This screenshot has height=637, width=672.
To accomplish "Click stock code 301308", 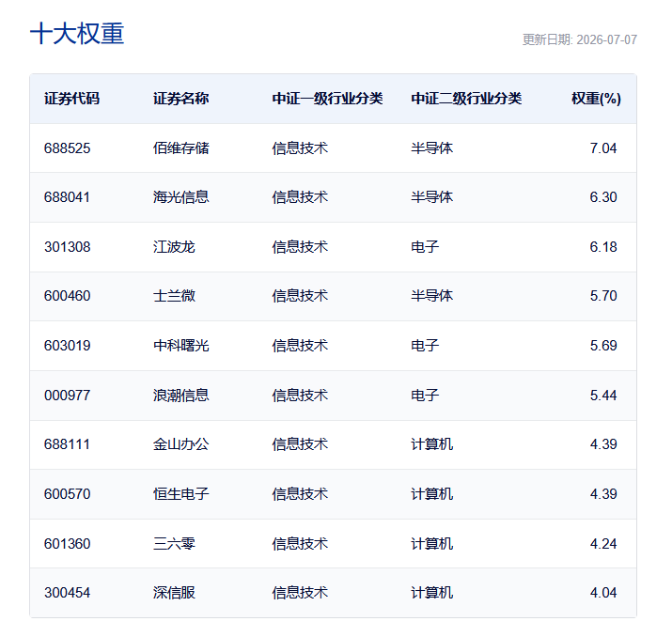I will click(68, 247).
